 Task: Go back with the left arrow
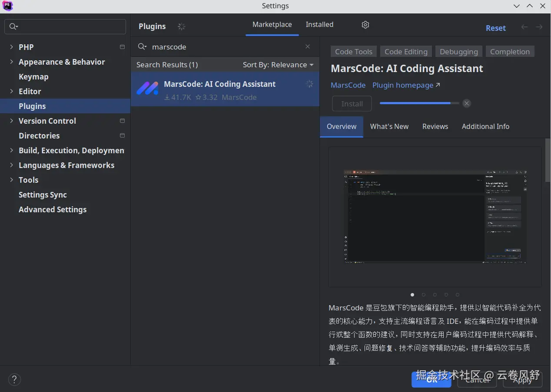(524, 27)
